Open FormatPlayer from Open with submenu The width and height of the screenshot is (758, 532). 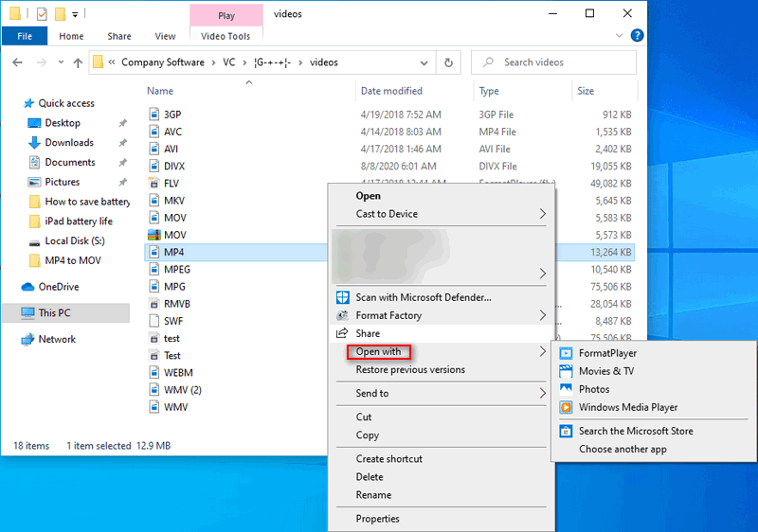click(607, 353)
